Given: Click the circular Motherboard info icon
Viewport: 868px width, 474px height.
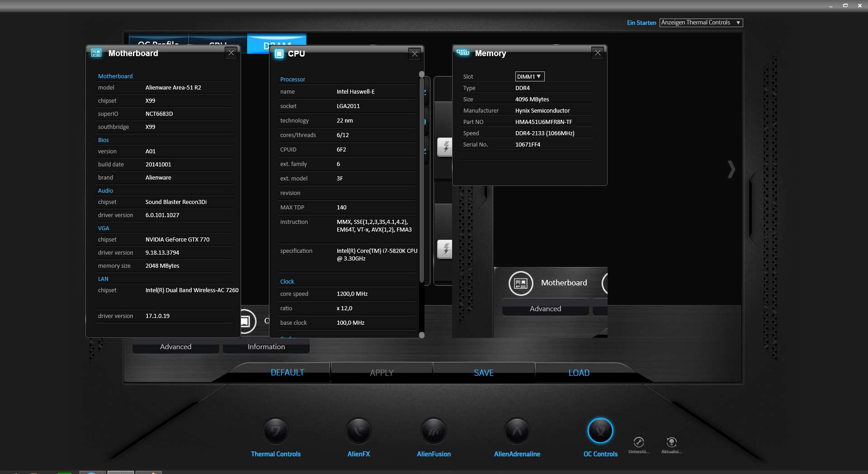Looking at the screenshot, I should 521,283.
